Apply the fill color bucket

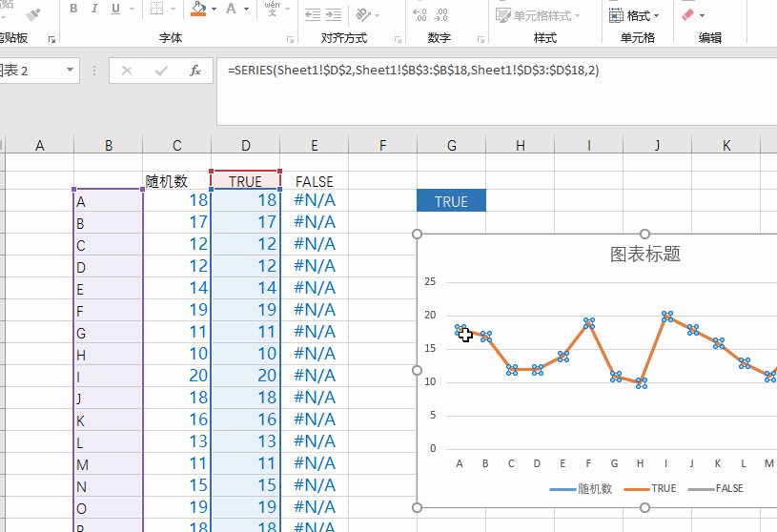pos(198,9)
